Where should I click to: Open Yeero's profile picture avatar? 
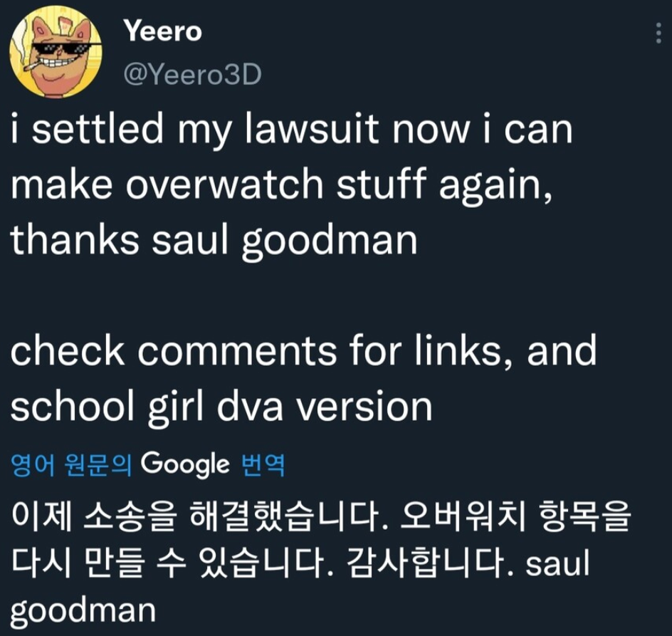[56, 52]
